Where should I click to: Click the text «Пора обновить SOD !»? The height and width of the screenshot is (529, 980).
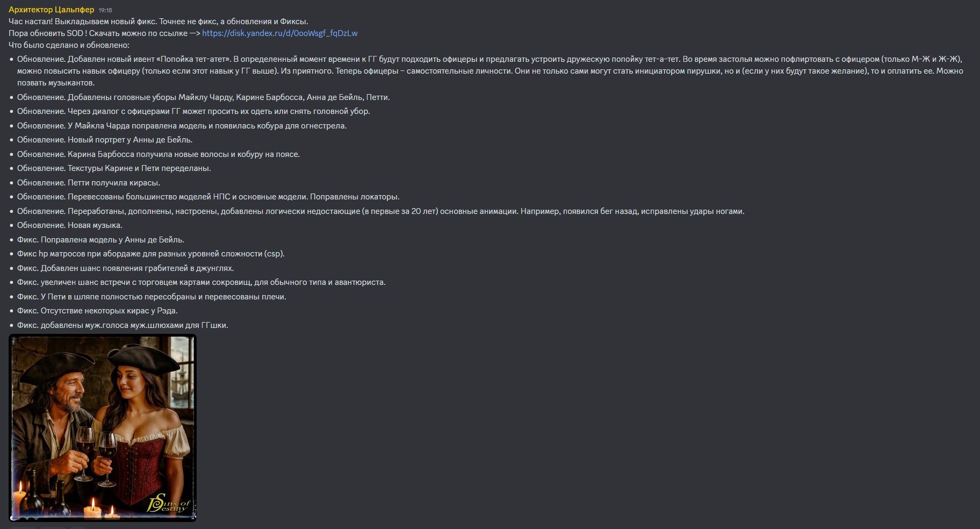click(48, 33)
